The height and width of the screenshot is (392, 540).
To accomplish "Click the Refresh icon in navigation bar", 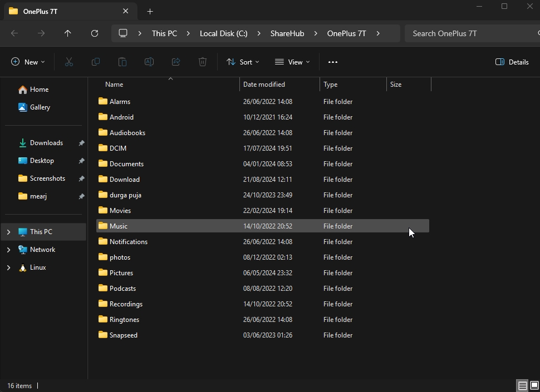I will pyautogui.click(x=95, y=33).
